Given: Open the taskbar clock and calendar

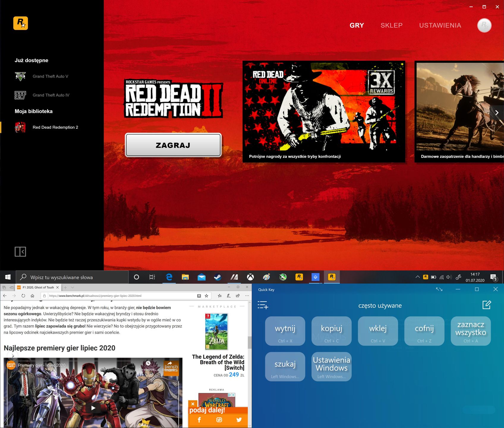Looking at the screenshot, I should point(475,277).
